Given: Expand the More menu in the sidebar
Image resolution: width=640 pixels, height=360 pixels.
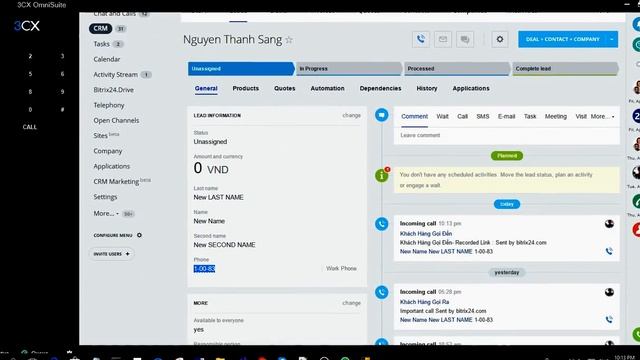Looking at the screenshot, I should pos(106,213).
